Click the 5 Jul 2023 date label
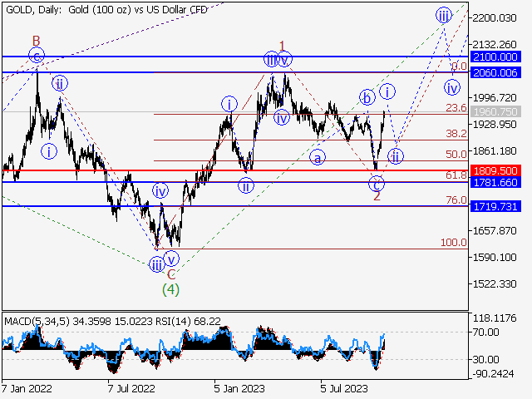This screenshot has height=399, width=532. pos(344,388)
